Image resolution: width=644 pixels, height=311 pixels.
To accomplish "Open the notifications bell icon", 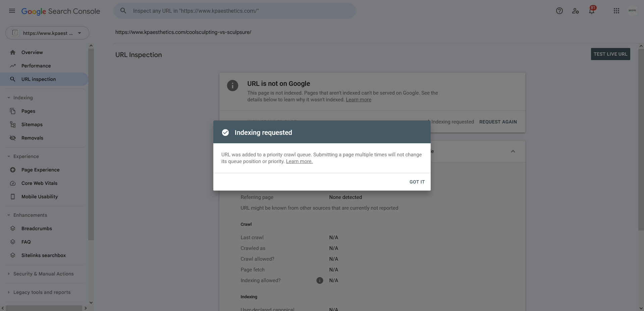I will 592,11.
